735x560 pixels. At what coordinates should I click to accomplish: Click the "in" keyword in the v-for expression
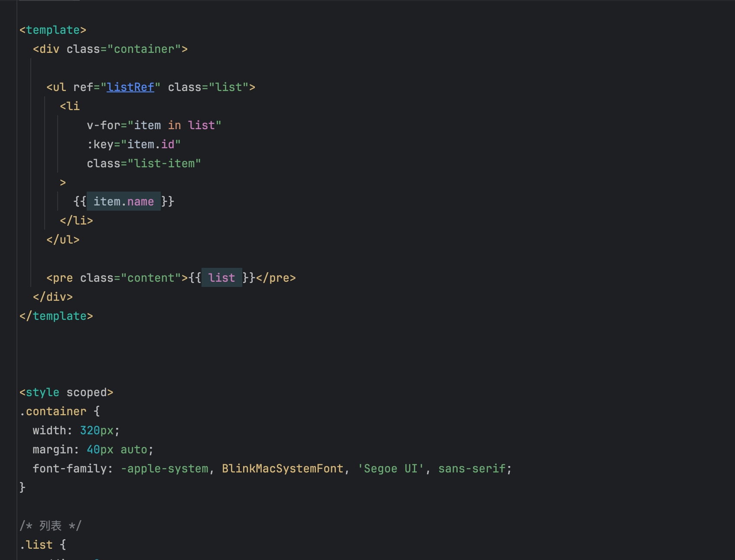[175, 125]
